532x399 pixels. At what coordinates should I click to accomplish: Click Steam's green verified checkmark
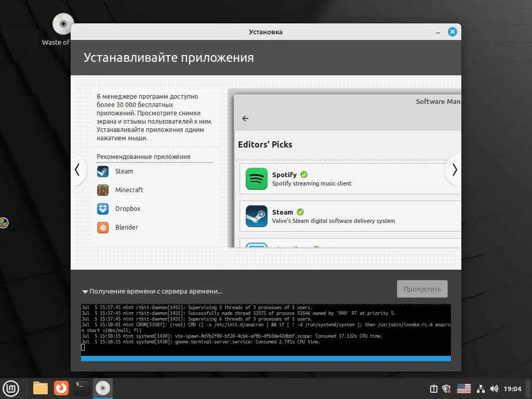pyautogui.click(x=300, y=212)
